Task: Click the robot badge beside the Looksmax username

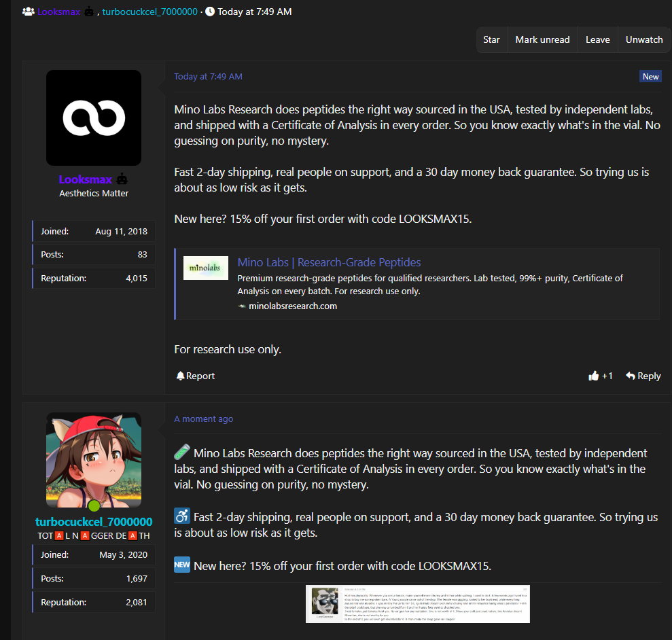Action: 122,179
